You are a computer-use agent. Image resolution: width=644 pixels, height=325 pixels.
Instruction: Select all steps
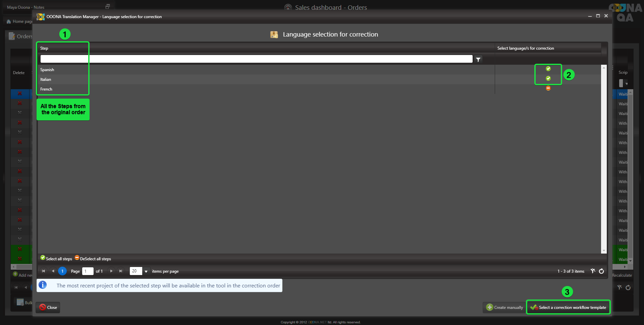coord(56,259)
